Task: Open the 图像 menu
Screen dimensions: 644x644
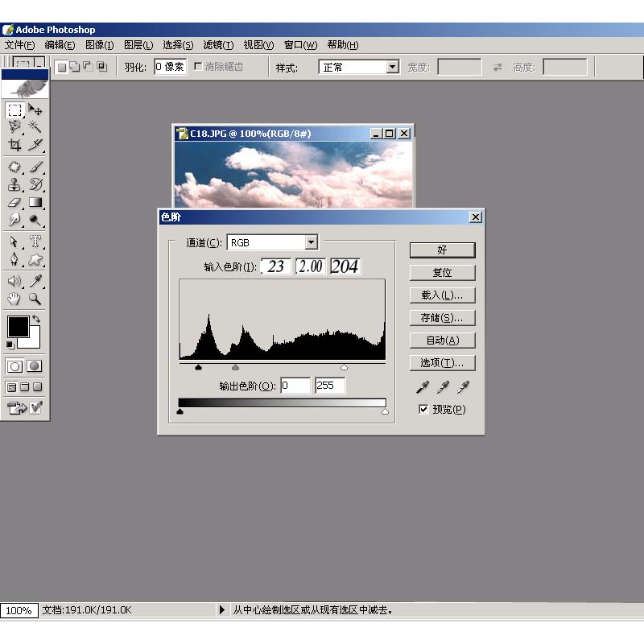Action: [99, 45]
